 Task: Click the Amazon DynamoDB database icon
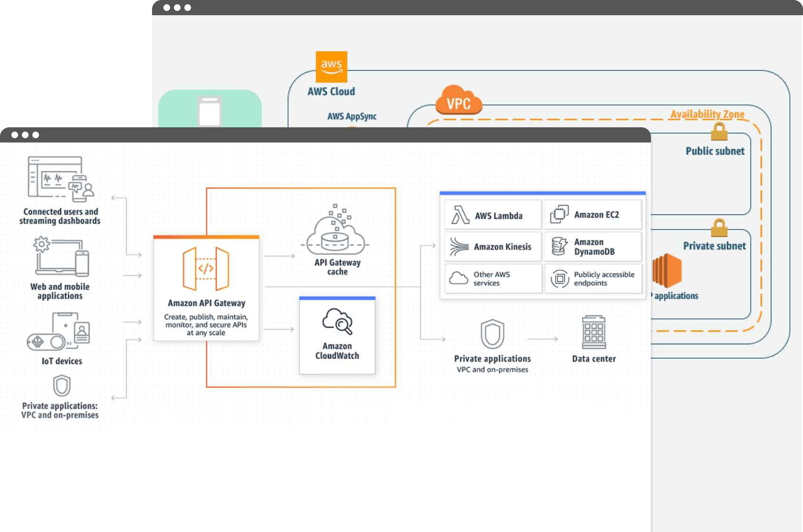559,247
